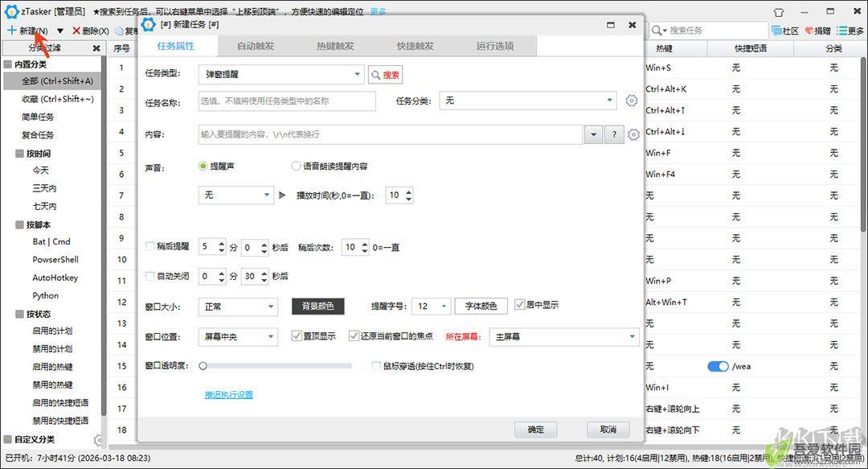Click the 窗口透明度 slider handle
Screen dimensions: 868x469
tap(203, 366)
